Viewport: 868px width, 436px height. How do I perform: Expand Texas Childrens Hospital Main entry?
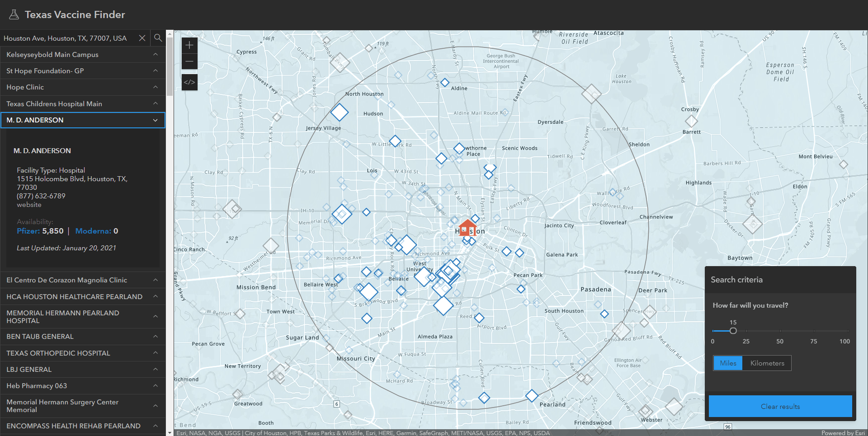[83, 104]
